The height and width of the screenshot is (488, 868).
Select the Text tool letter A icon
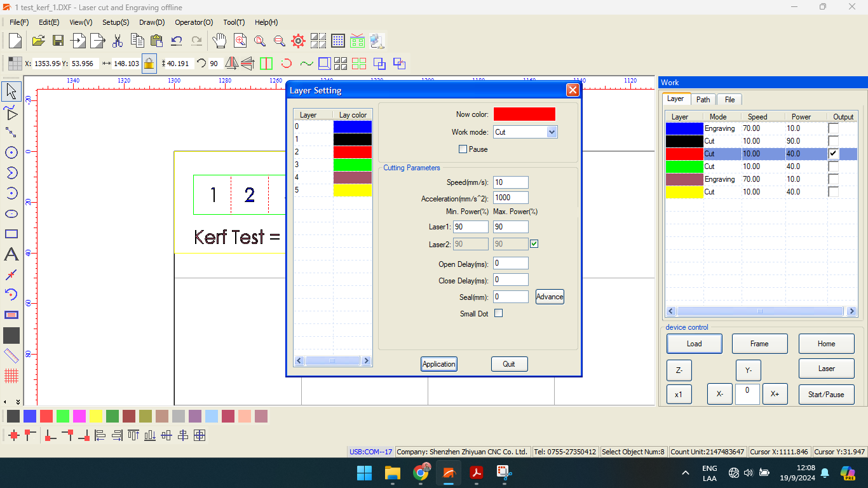(11, 255)
